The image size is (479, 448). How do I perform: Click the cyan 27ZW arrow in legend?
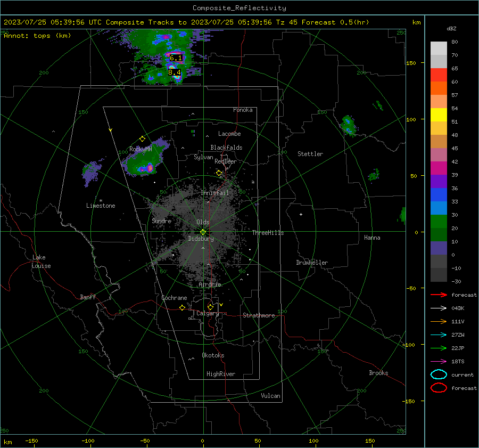point(439,335)
